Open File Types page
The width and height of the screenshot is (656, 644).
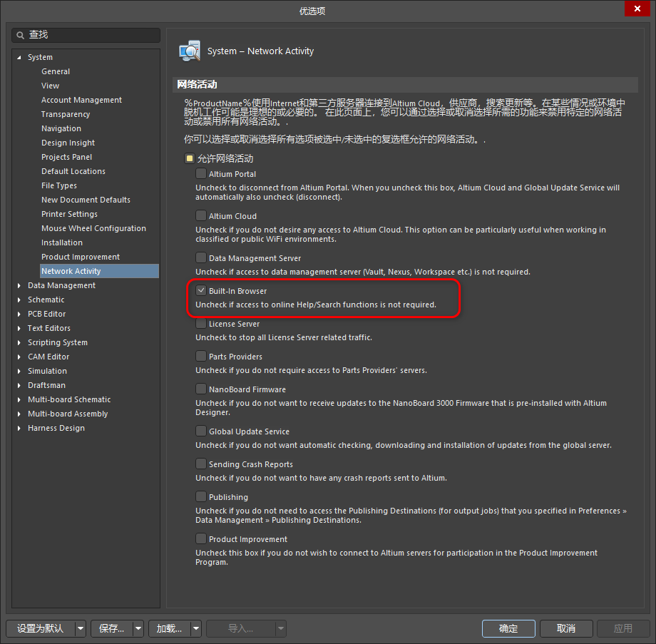(x=59, y=185)
